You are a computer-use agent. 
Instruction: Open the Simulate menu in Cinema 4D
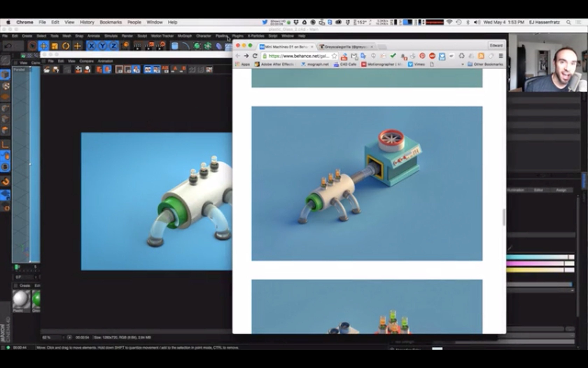tap(111, 36)
